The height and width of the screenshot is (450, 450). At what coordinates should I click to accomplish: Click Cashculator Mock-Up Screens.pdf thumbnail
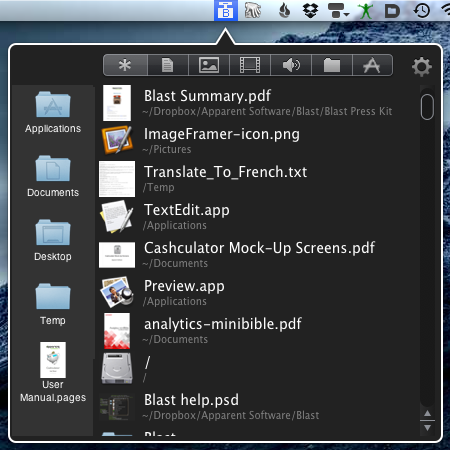tap(117, 255)
